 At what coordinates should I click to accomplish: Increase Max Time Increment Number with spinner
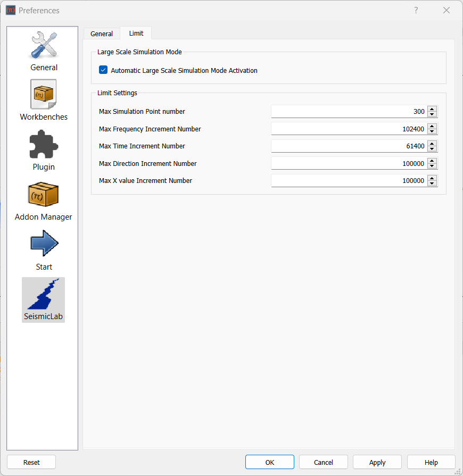pos(432,144)
